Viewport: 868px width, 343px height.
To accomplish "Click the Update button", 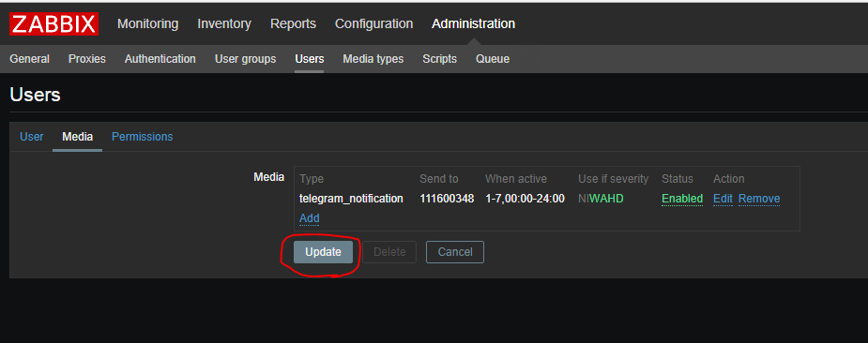I will 324,252.
